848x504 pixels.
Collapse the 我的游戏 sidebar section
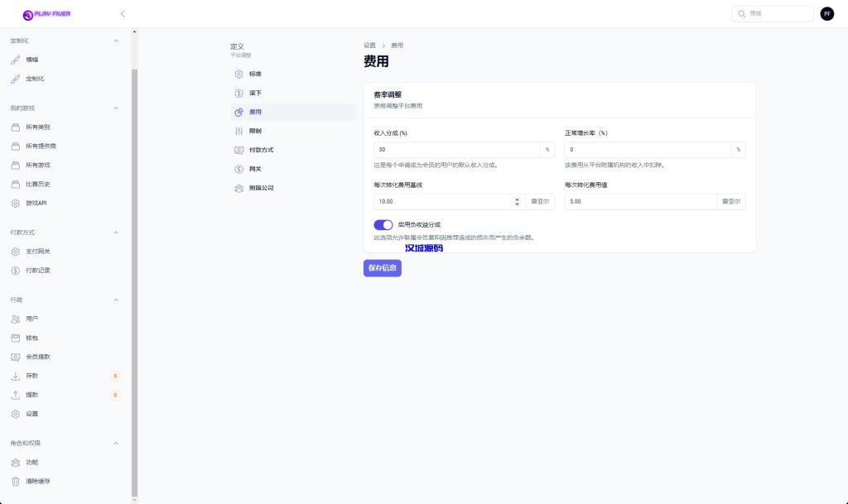tap(115, 108)
